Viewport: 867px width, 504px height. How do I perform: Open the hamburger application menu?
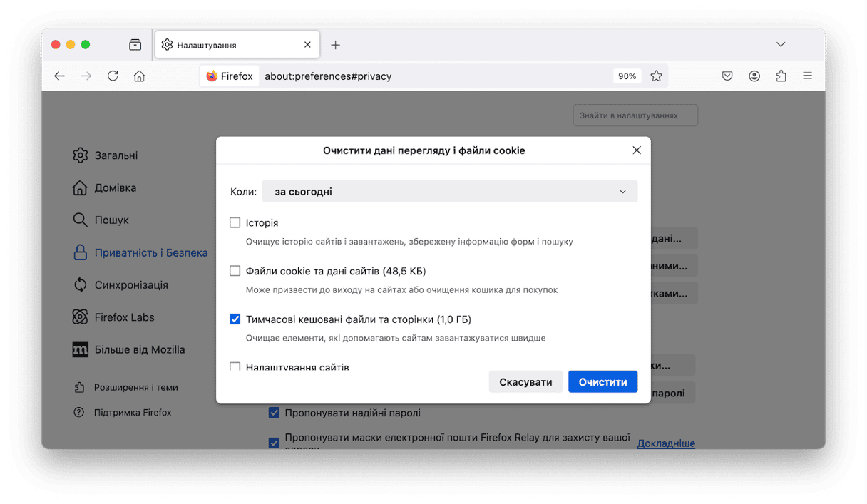pos(807,76)
